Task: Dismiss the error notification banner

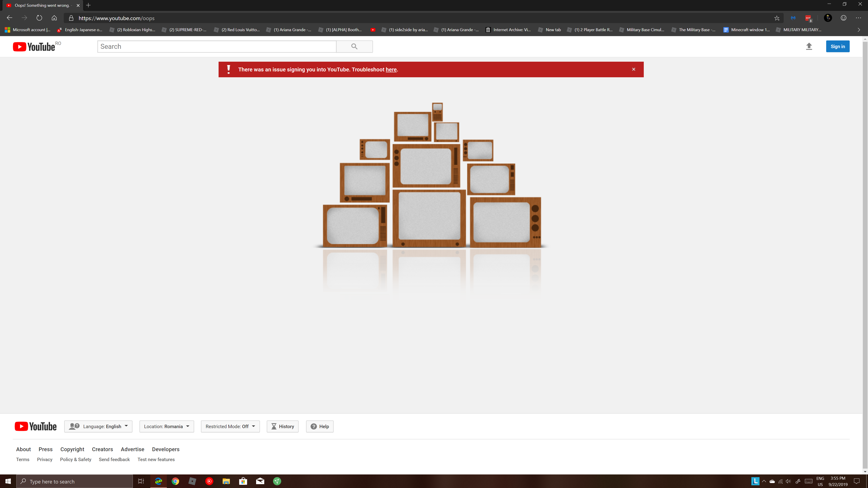Action: tap(634, 69)
